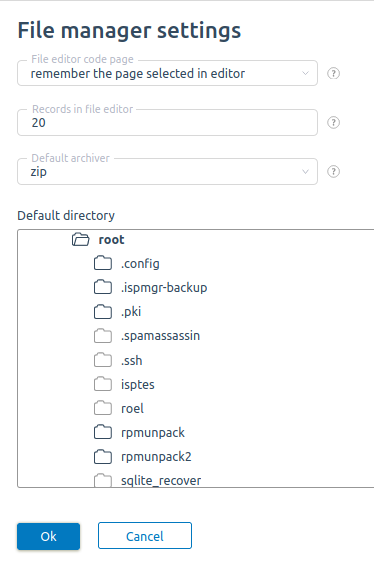The height and width of the screenshot is (570, 374).
Task: Select the sqlite_recover directory
Action: (x=161, y=481)
